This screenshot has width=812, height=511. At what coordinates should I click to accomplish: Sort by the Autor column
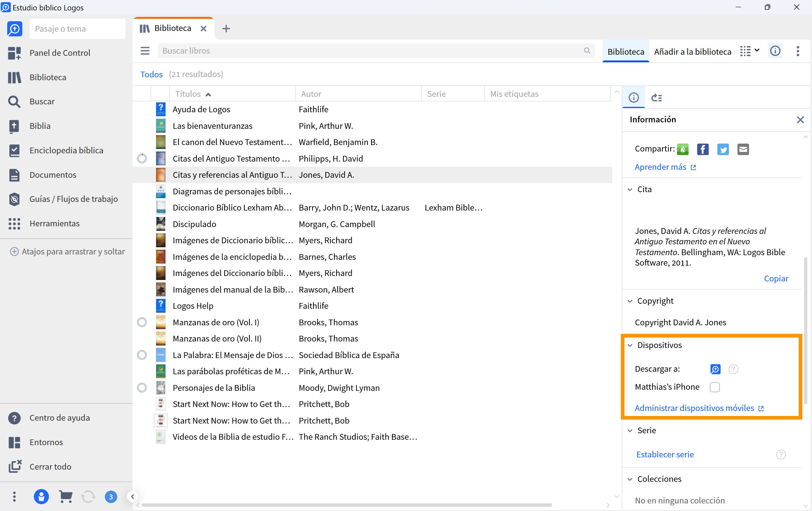pyautogui.click(x=358, y=94)
